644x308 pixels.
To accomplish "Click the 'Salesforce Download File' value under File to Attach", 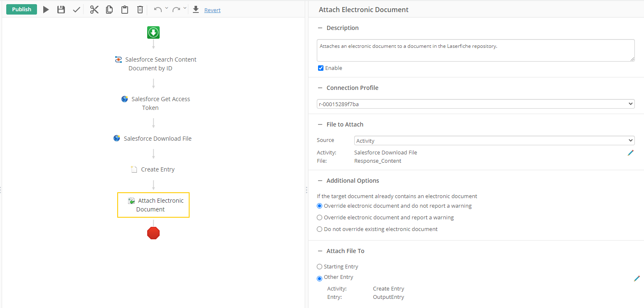I will coord(385,152).
